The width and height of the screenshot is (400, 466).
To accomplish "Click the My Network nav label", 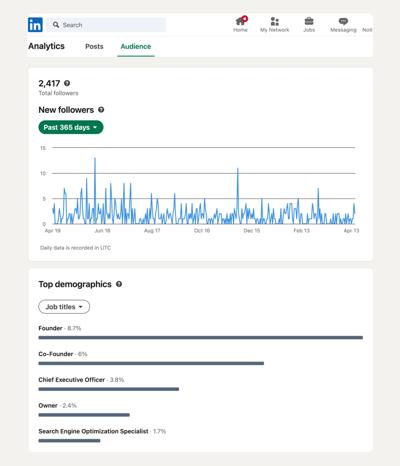I will pos(275,30).
